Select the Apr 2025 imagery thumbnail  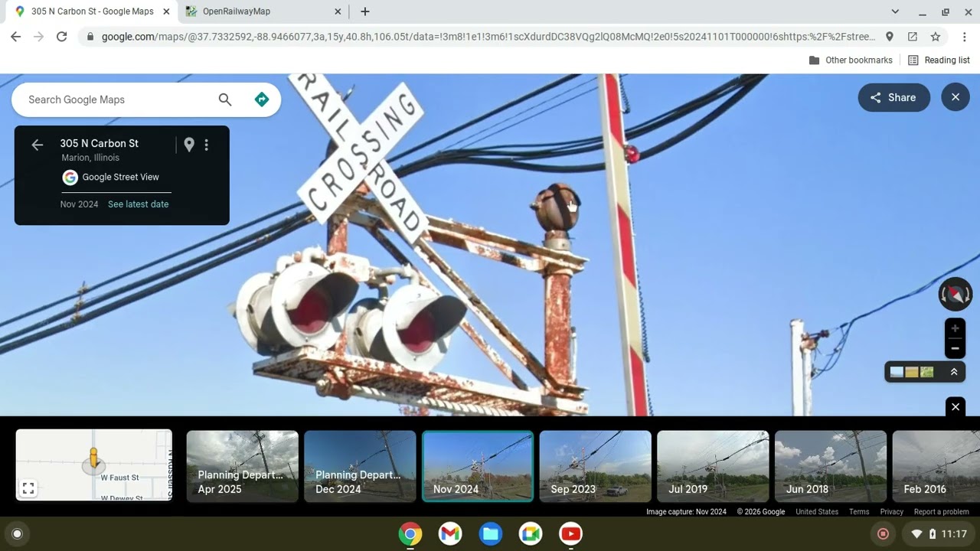click(242, 466)
